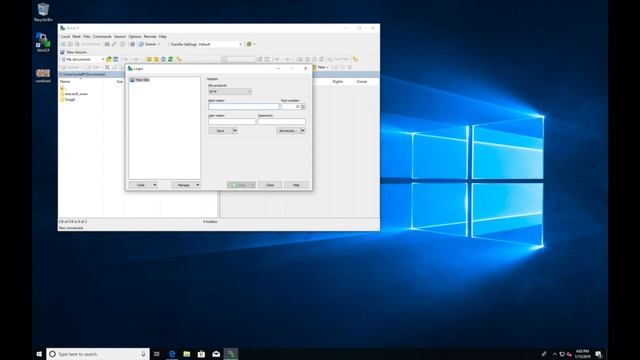Click the Tools button in Login dialog
This screenshot has height=360, width=640.
point(140,185)
